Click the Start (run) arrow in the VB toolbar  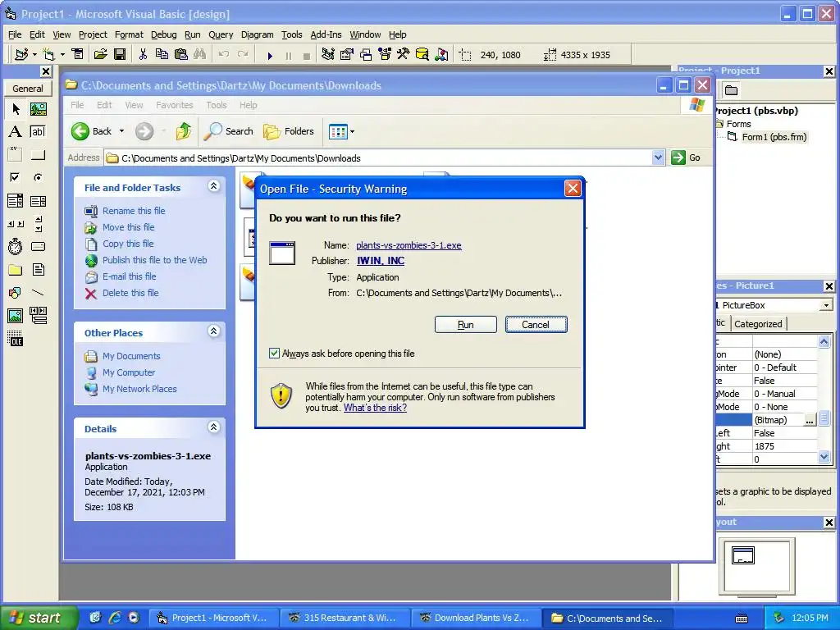click(270, 55)
